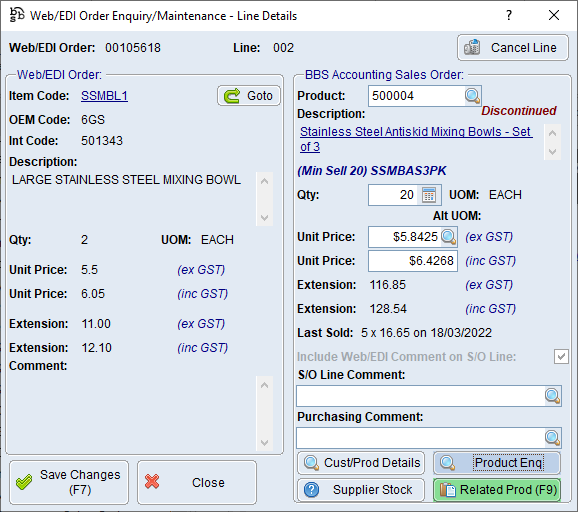Open Purchasing Comment lookup magnifier
The image size is (578, 512).
pos(552,438)
